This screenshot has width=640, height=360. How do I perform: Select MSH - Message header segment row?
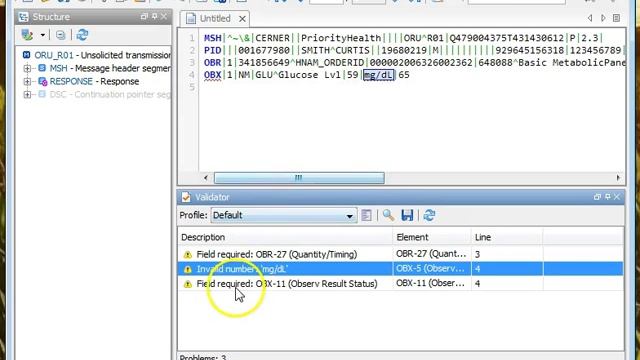click(104, 68)
